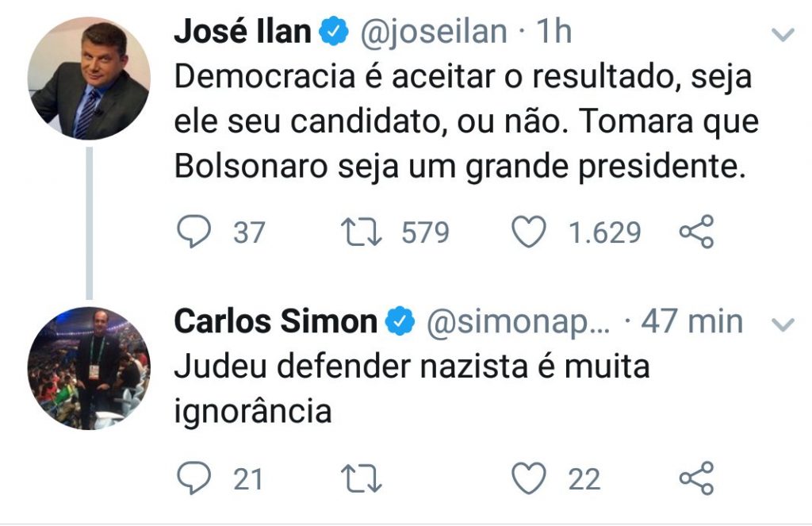The image size is (812, 526).
Task: Expand options menu for José Ilan's tweet
Action: [783, 35]
